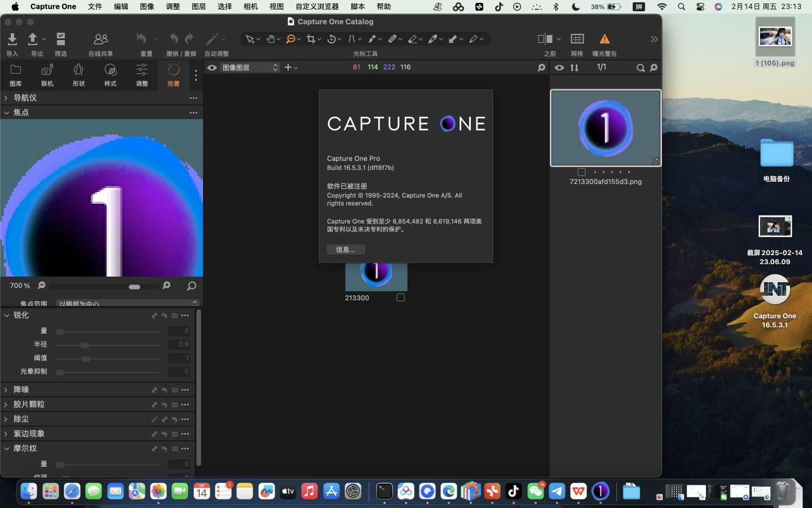Open the 图像图层 layer dropdown
Viewport: 812px width, 508px height.
tap(250, 68)
